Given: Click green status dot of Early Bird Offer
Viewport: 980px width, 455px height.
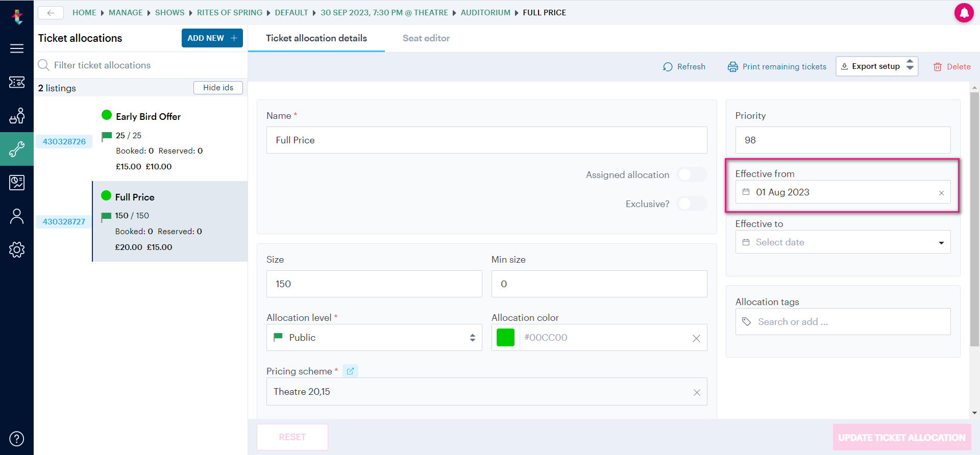Looking at the screenshot, I should point(107,115).
